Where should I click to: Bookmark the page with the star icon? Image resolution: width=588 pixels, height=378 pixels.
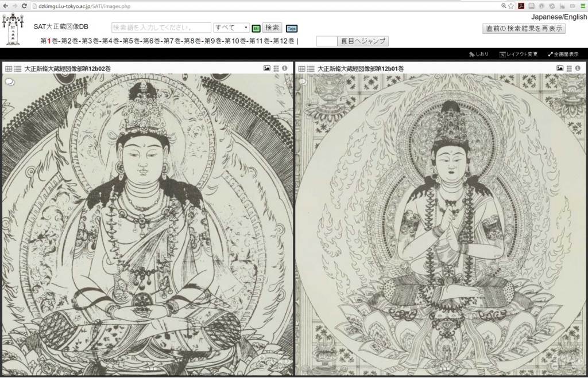click(x=510, y=6)
